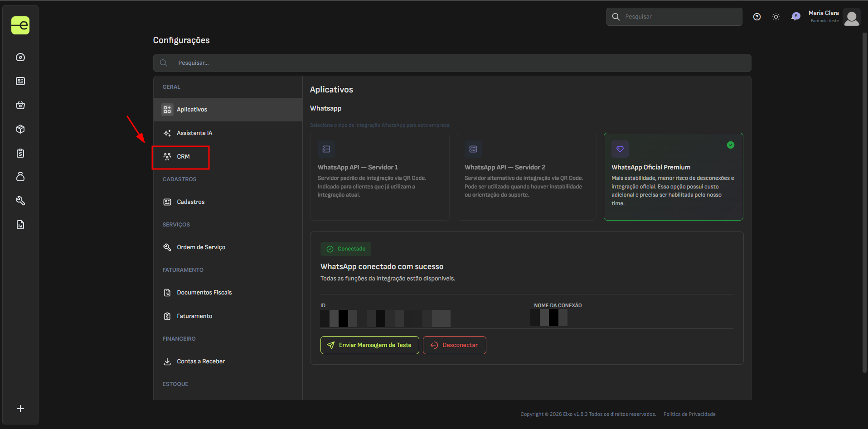
Task: Open Ordem de Serviço settings
Action: pyautogui.click(x=228, y=247)
